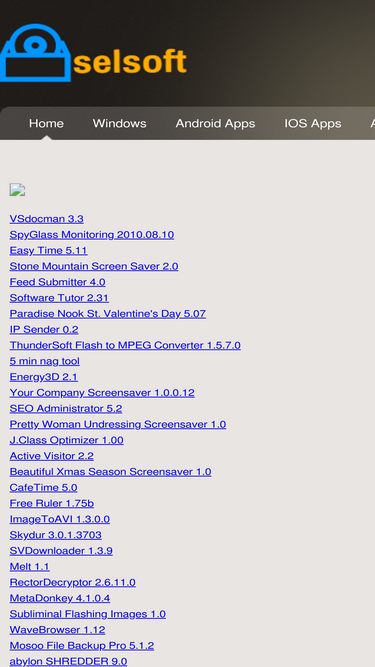Open Skydur 3.0.1.3703 link

point(56,535)
